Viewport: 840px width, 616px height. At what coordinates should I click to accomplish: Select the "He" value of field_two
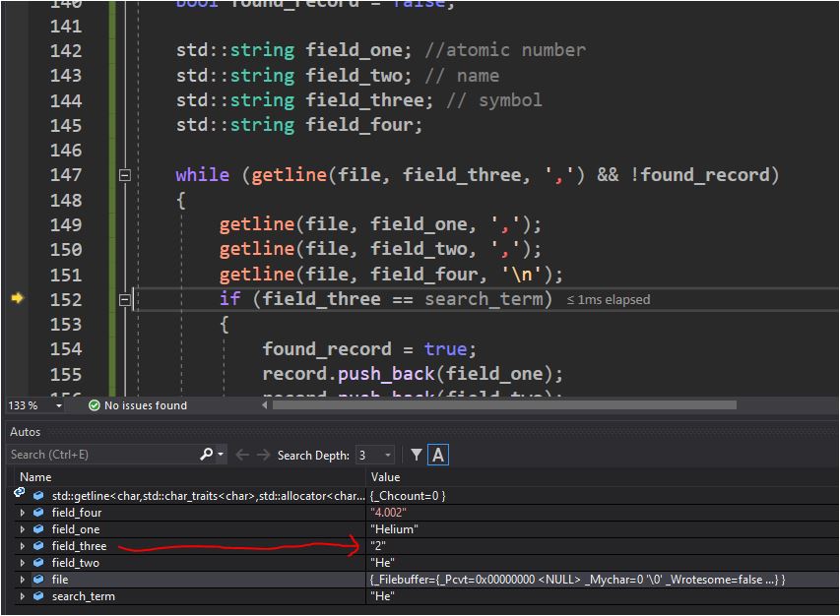click(382, 563)
